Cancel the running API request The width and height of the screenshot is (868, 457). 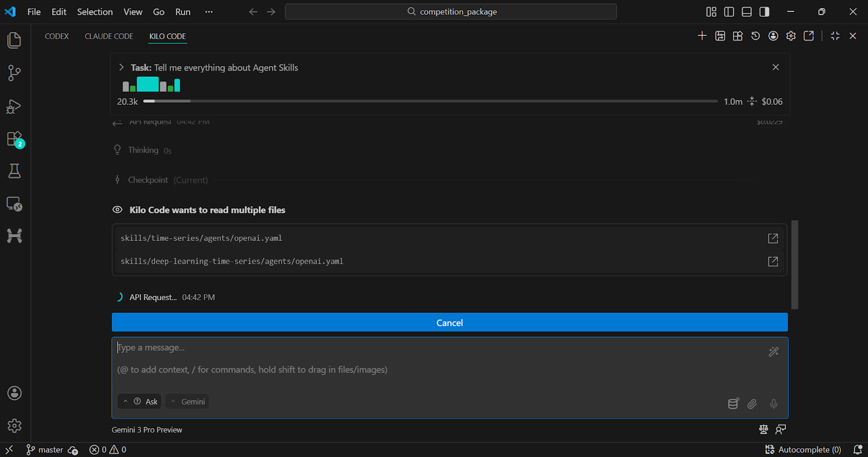pyautogui.click(x=450, y=322)
